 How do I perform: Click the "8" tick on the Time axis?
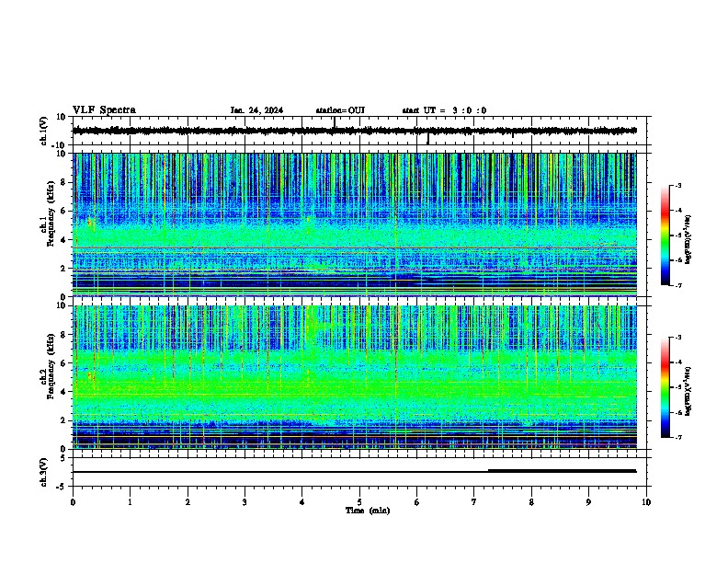click(531, 502)
